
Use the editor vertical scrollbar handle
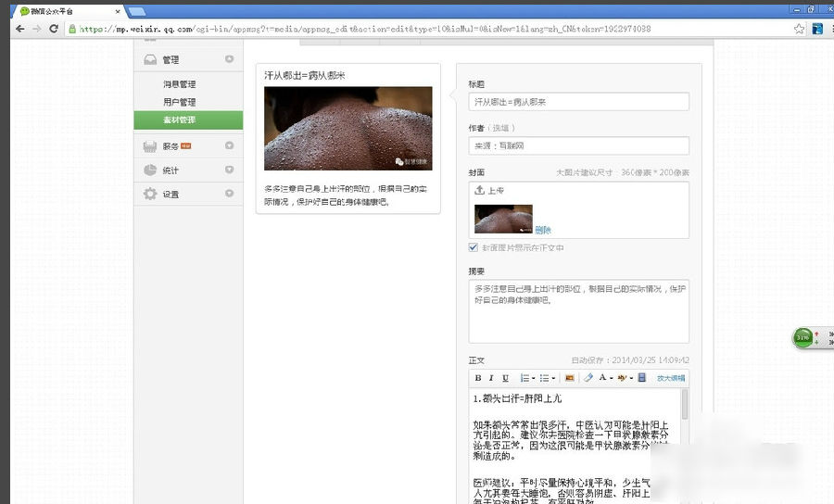point(685,404)
